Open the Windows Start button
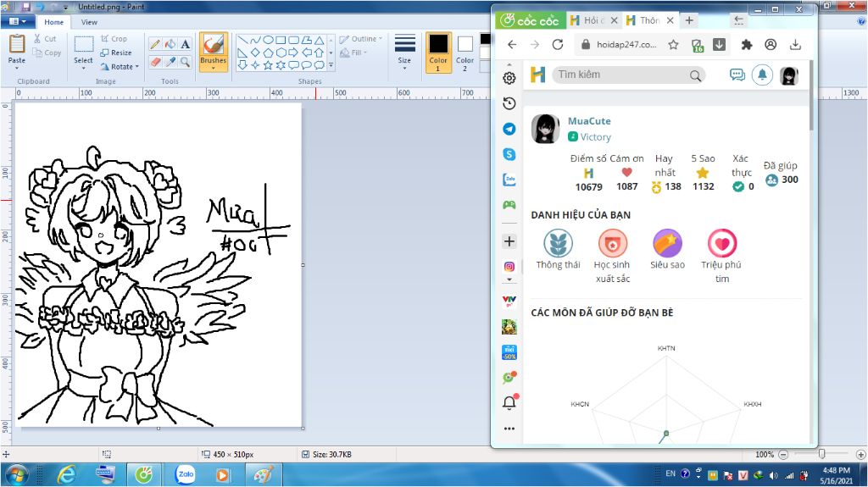 coord(17,475)
